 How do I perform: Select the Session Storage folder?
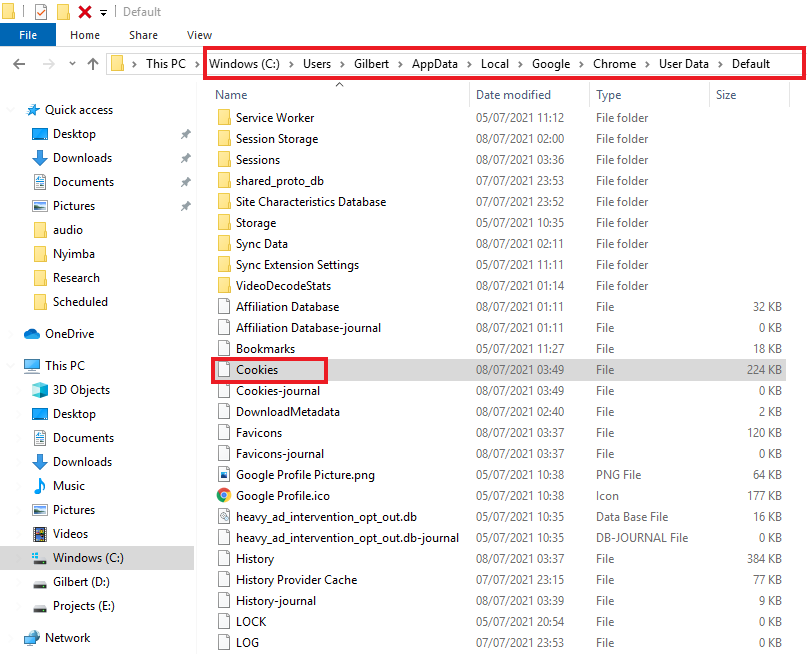tap(277, 139)
